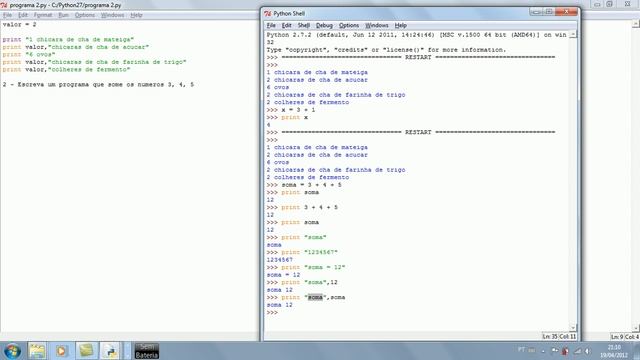Open the taskbar clock and date
This screenshot has height=360, width=640.
coord(613,351)
